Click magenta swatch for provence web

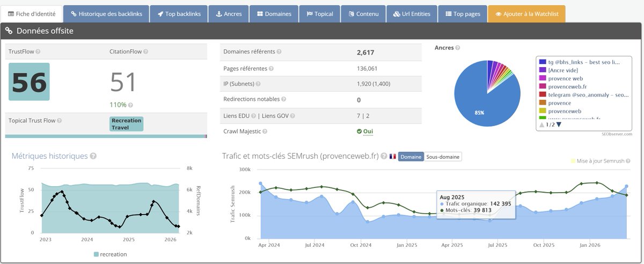point(543,78)
